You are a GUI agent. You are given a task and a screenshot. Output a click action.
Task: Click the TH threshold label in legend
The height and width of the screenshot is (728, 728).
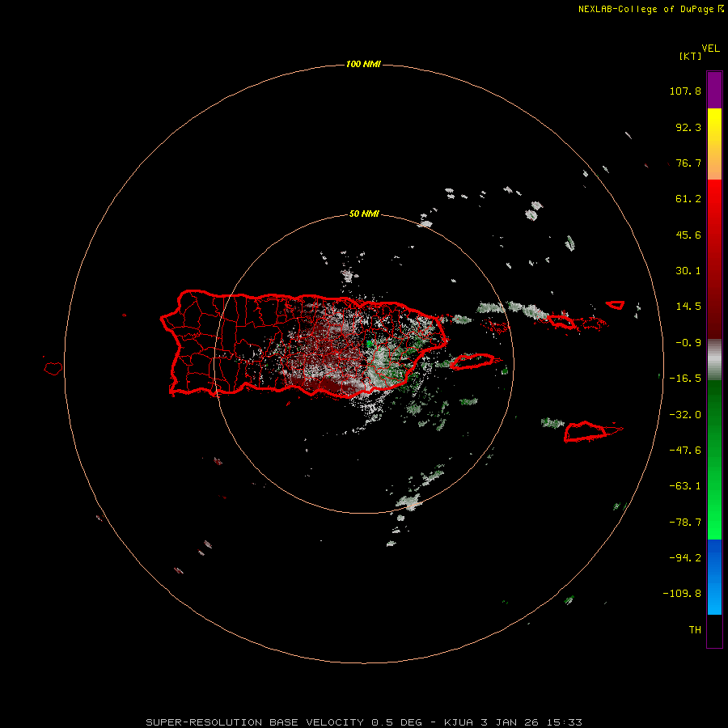(695, 630)
